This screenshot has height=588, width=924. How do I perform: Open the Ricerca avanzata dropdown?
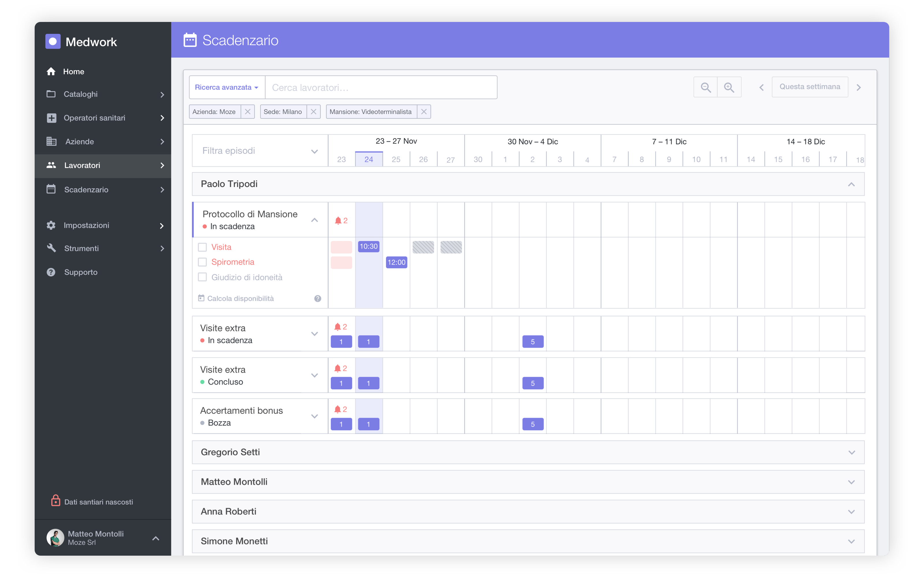(227, 87)
